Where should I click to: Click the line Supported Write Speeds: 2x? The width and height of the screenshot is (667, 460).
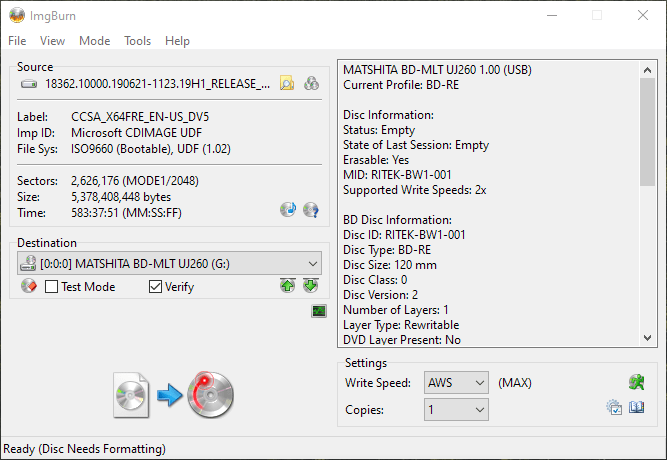point(415,190)
